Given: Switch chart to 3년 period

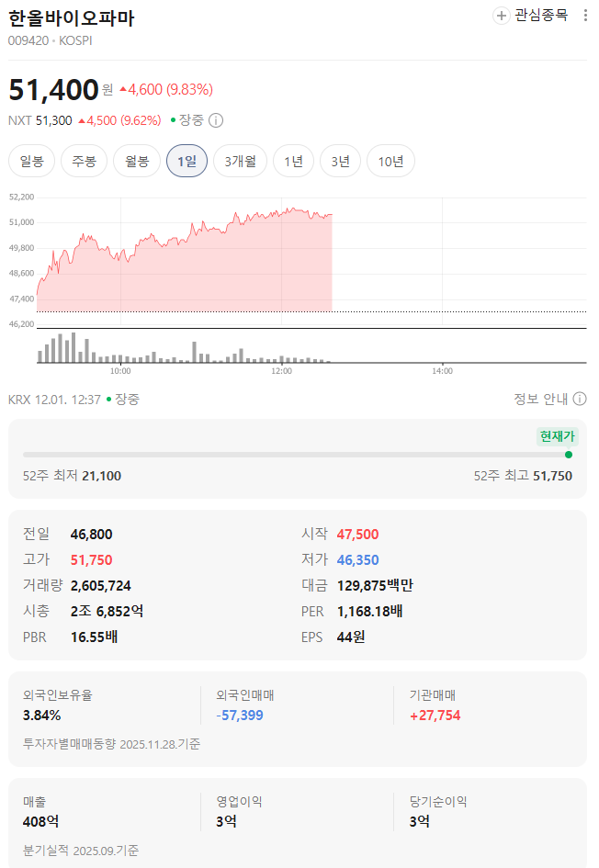Looking at the screenshot, I should [341, 161].
